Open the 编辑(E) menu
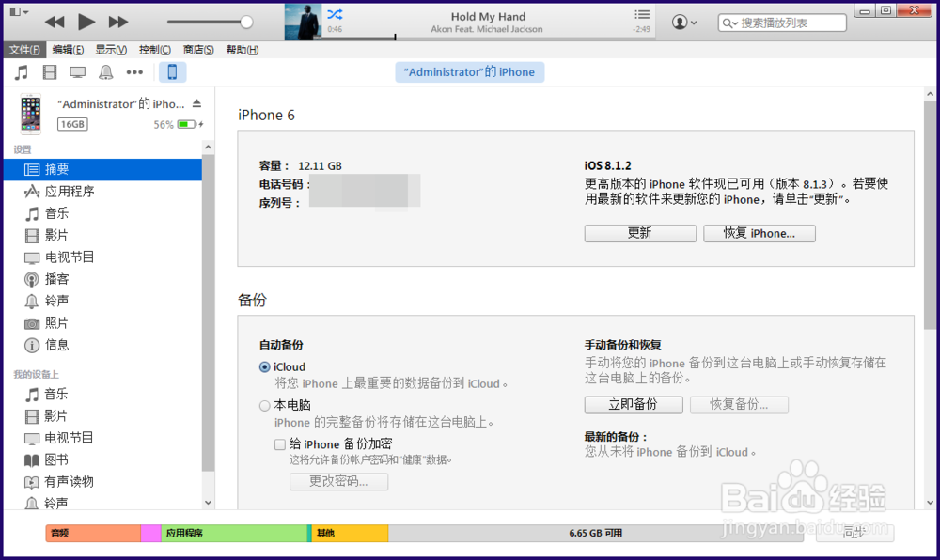The height and width of the screenshot is (560, 940). tap(68, 50)
